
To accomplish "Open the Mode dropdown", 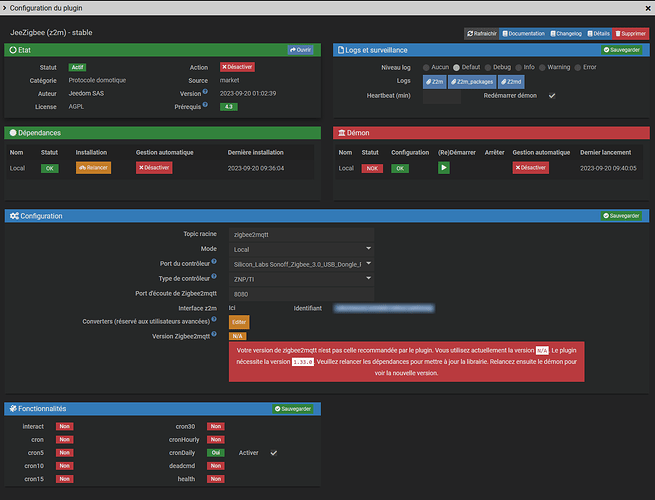I will click(301, 249).
